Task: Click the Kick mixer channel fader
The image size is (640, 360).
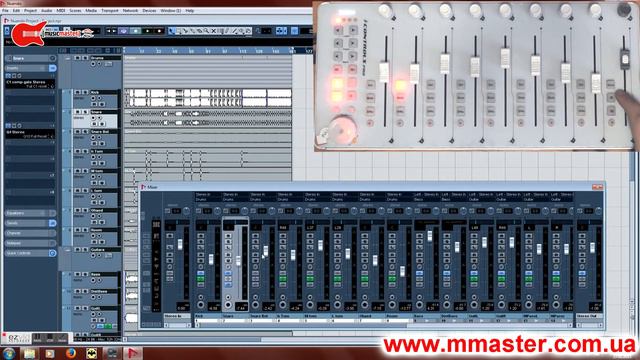Action: 211,259
